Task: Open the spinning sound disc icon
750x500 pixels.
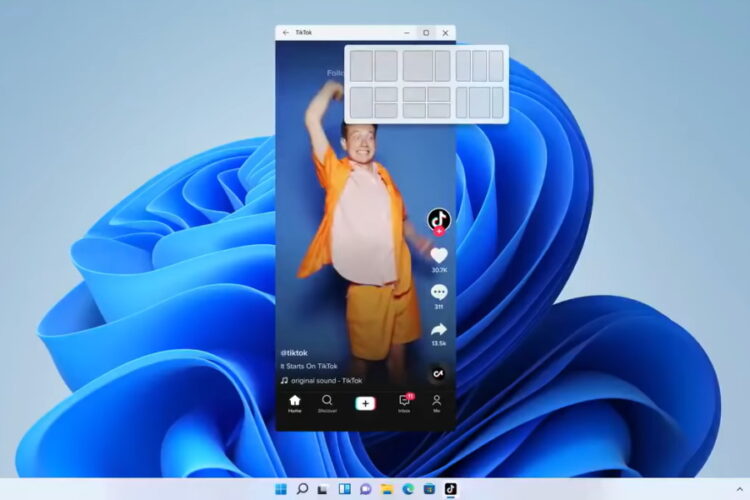Action: [438, 373]
